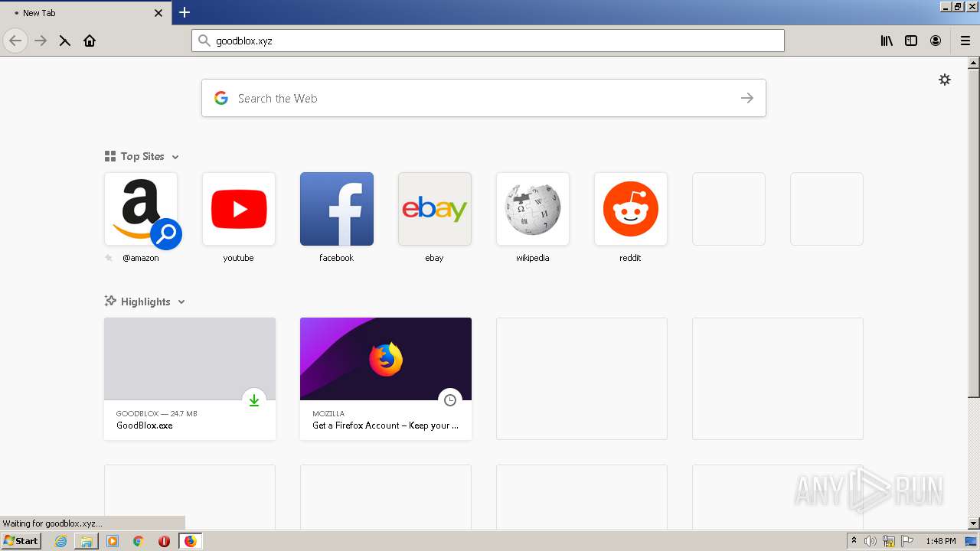Stop loading the page with the X button

pyautogui.click(x=65, y=41)
